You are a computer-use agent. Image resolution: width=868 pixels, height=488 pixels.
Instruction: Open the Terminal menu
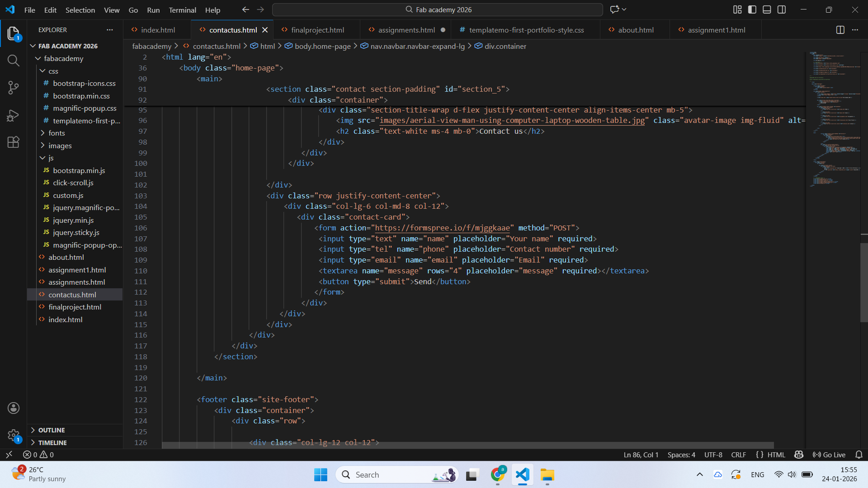pos(182,10)
